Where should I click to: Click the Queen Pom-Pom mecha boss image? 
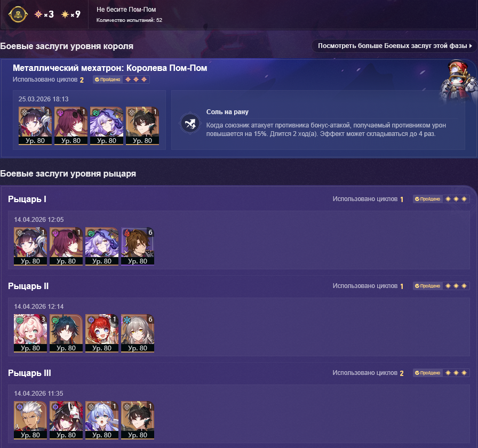(x=459, y=81)
